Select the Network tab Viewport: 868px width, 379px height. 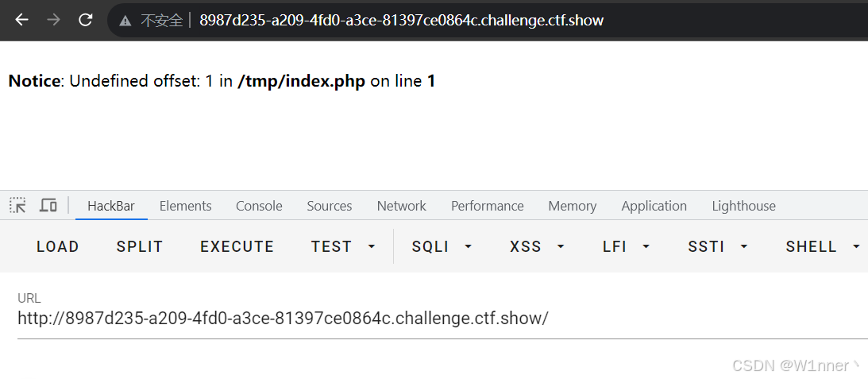(401, 206)
